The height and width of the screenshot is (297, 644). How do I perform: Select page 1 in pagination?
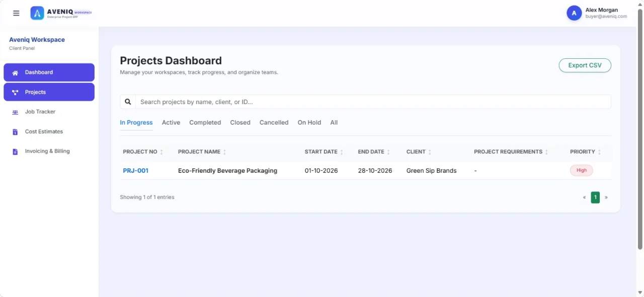point(595,197)
